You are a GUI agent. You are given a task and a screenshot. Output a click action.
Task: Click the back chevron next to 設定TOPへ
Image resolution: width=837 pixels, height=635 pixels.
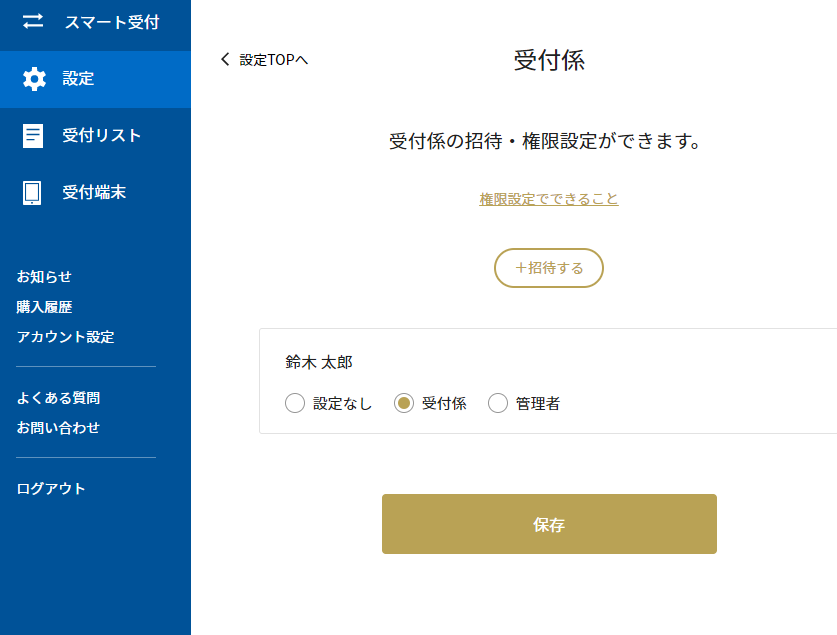tap(225, 59)
